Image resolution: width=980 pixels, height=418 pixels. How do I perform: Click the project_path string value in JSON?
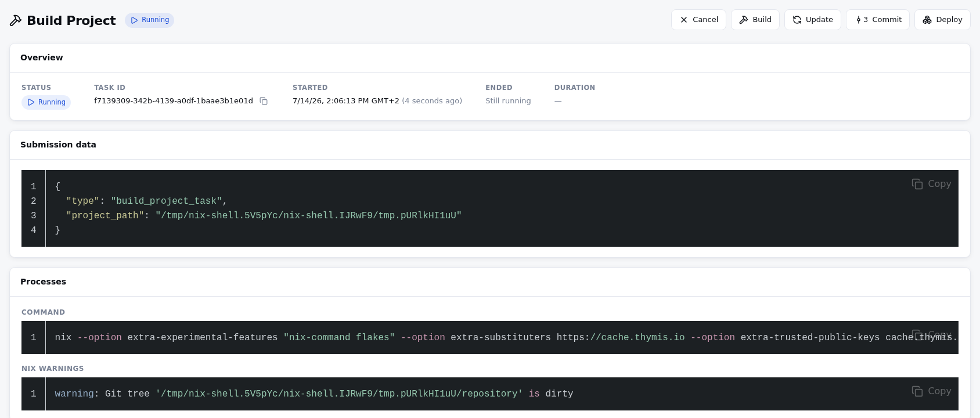point(308,215)
